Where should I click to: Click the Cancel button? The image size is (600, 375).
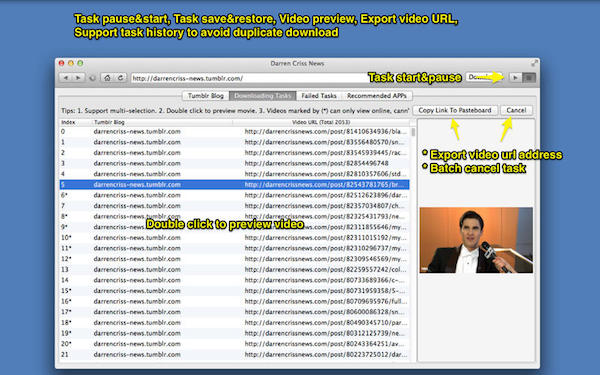516,110
